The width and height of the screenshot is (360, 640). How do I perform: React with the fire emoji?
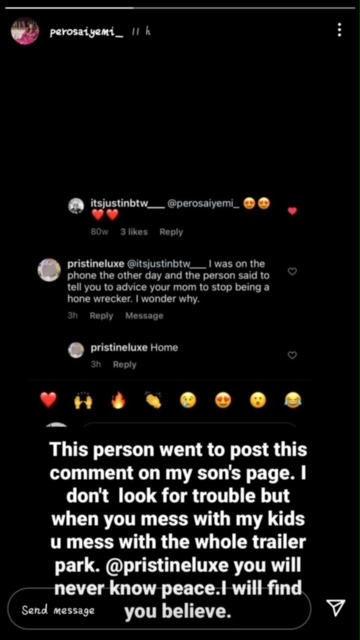click(x=119, y=400)
